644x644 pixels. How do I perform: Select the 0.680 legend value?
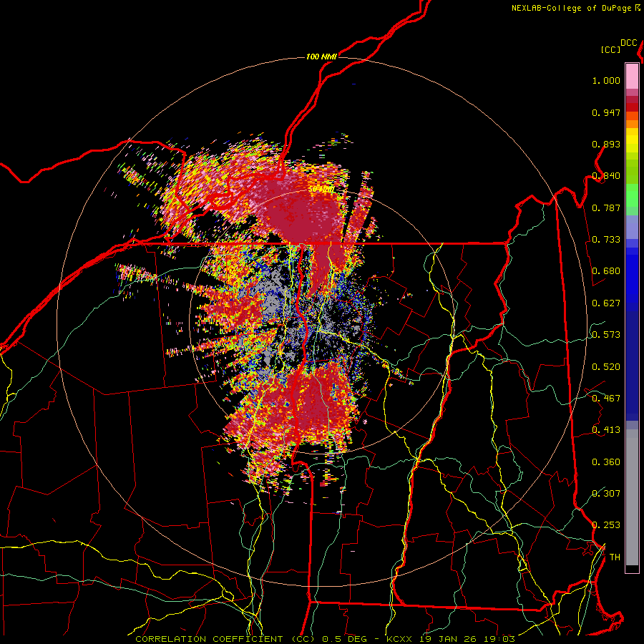606,271
